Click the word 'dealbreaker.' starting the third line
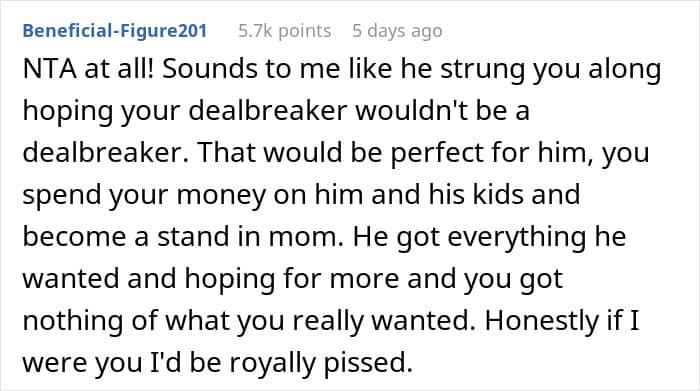Viewport: 700px width, 391px height. (106, 153)
